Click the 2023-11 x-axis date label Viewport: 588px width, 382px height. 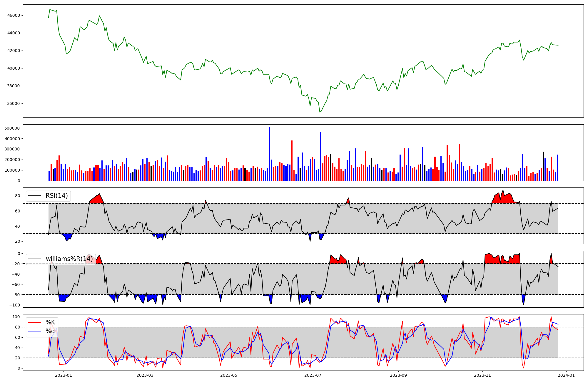click(x=482, y=375)
